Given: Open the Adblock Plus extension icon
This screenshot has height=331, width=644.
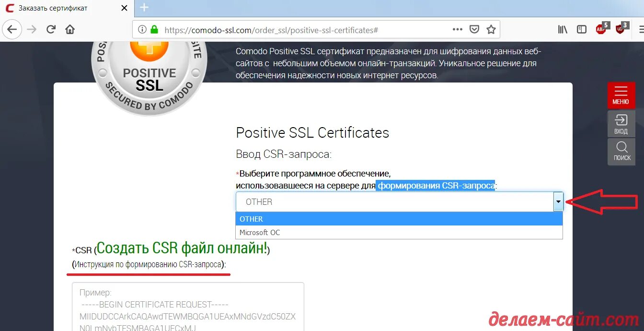Looking at the screenshot, I should 602,29.
